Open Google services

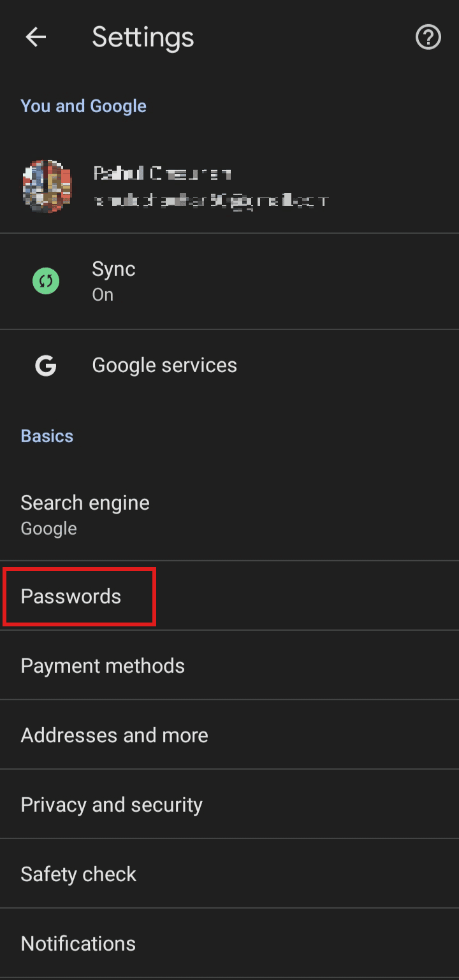click(164, 365)
